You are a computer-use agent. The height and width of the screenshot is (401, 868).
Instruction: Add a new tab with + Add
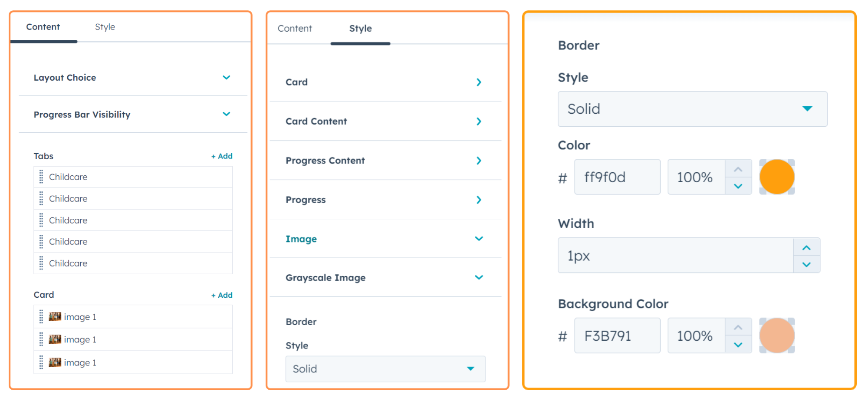[x=222, y=156]
